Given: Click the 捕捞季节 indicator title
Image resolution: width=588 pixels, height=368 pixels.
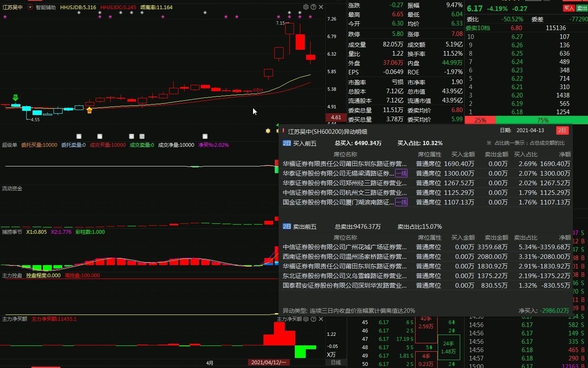Looking at the screenshot, I should 12,232.
